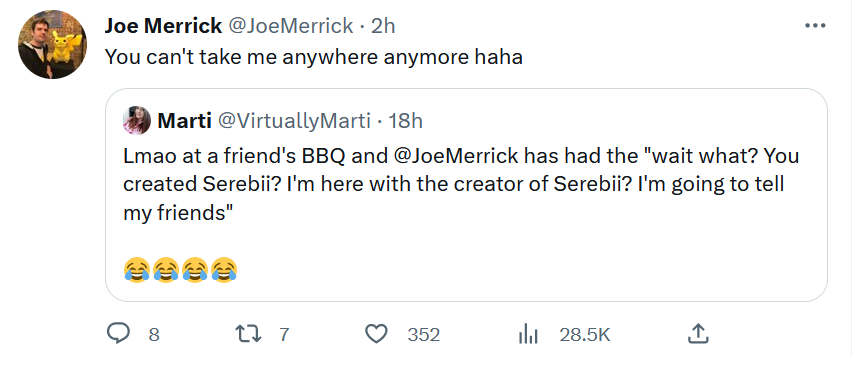Follow the @JoeMerrick mention inside quoted text
Viewport: 855px width, 367px height.
[455, 156]
